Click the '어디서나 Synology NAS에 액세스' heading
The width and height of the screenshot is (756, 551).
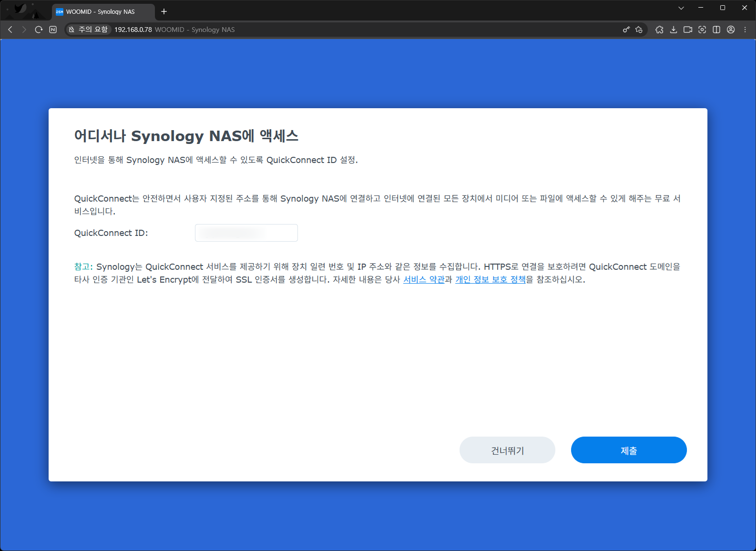pos(186,136)
